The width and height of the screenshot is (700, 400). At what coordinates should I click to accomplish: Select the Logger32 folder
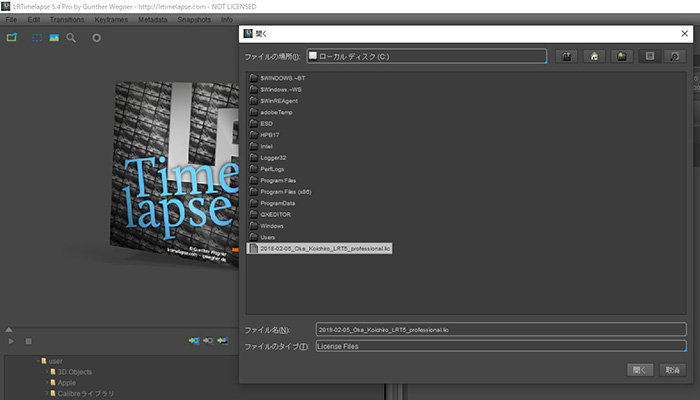(x=268, y=158)
